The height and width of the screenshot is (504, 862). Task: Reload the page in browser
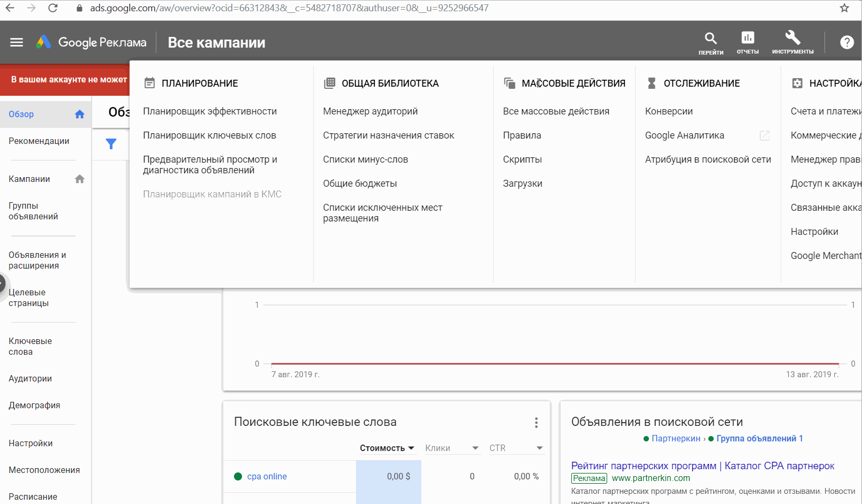(52, 8)
